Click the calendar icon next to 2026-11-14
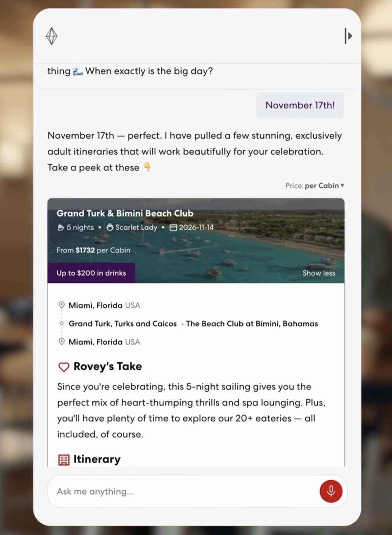The width and height of the screenshot is (392, 535). click(173, 227)
